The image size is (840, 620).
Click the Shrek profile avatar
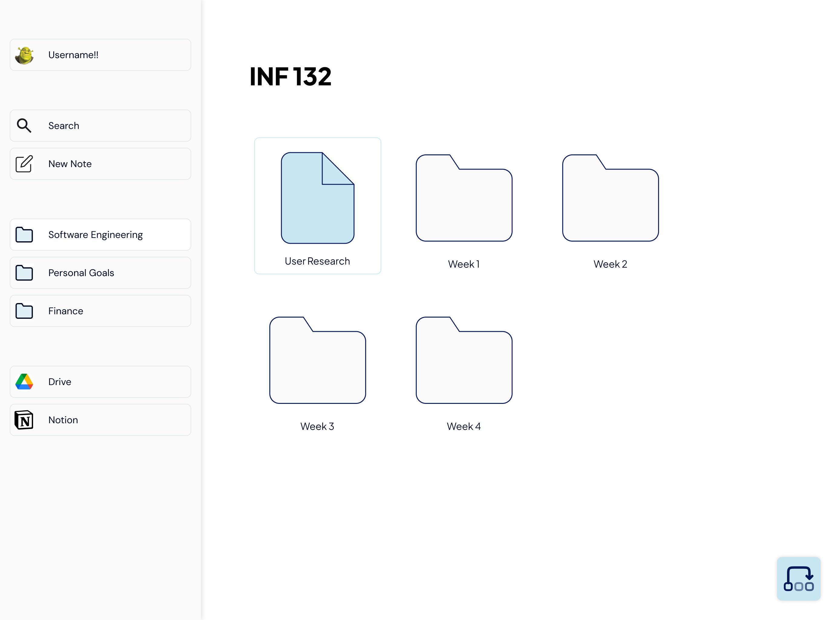click(x=25, y=55)
